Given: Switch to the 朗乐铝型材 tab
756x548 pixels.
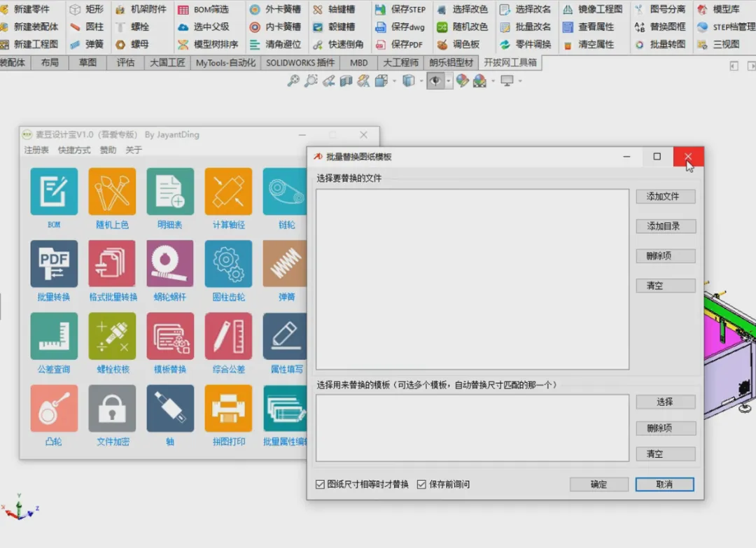Looking at the screenshot, I should pos(451,63).
